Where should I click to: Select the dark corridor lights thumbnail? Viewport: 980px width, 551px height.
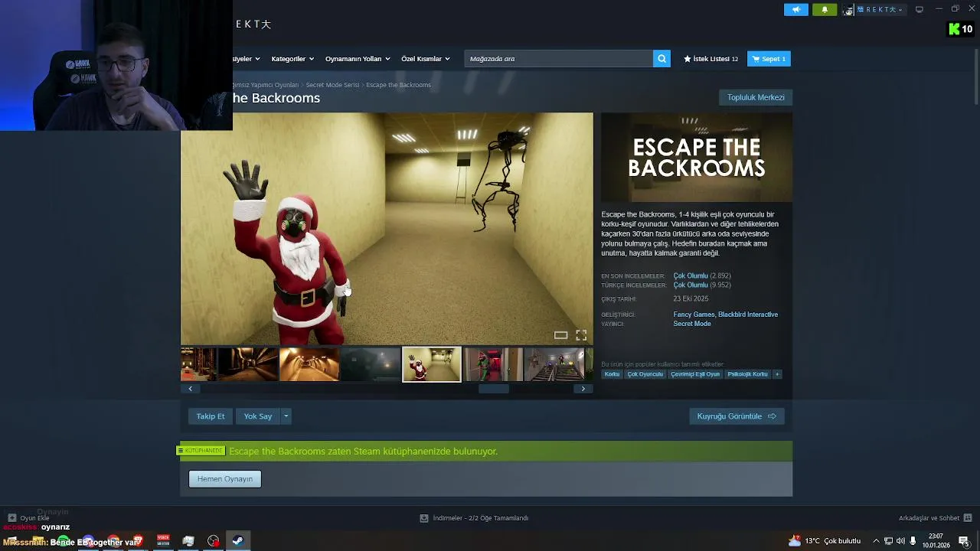click(248, 364)
